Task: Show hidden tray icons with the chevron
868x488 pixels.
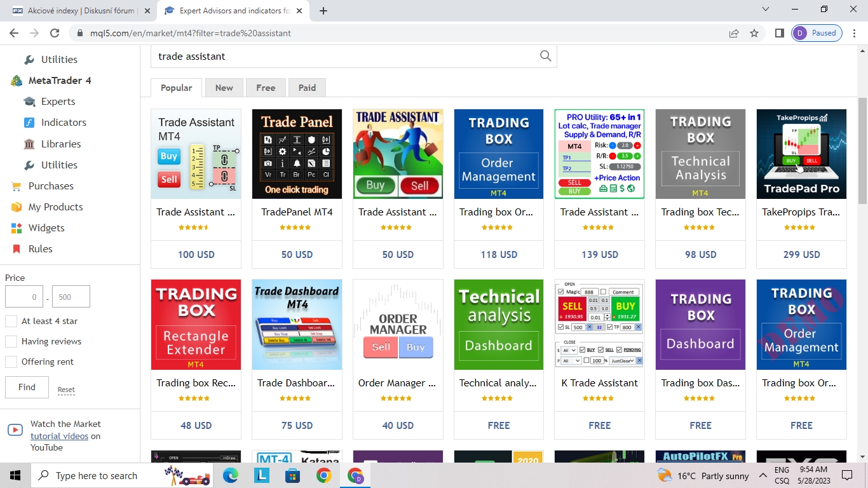Action: coord(763,475)
